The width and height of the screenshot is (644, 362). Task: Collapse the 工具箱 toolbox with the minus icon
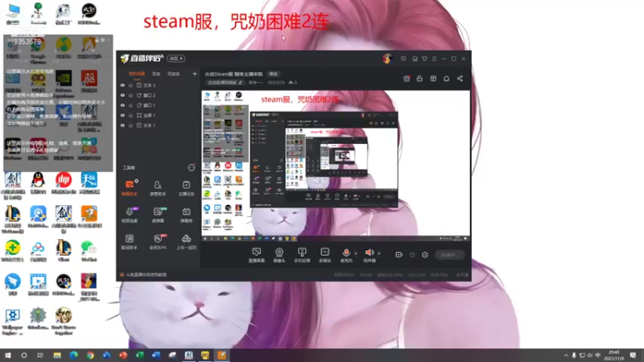(x=192, y=167)
